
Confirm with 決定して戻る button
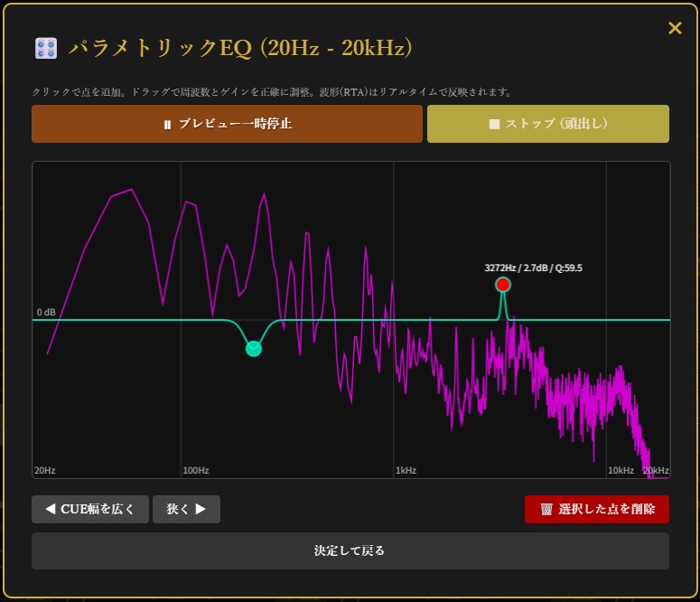(350, 550)
